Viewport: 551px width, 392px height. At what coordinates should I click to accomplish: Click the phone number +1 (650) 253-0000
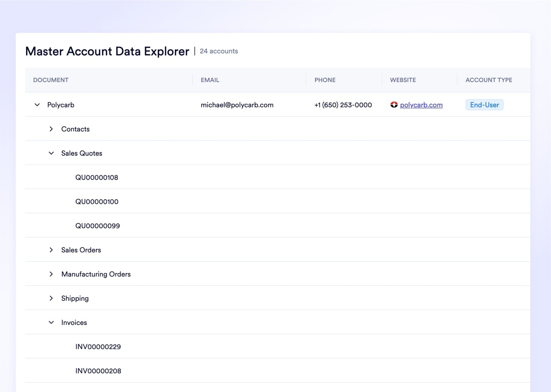tap(343, 105)
